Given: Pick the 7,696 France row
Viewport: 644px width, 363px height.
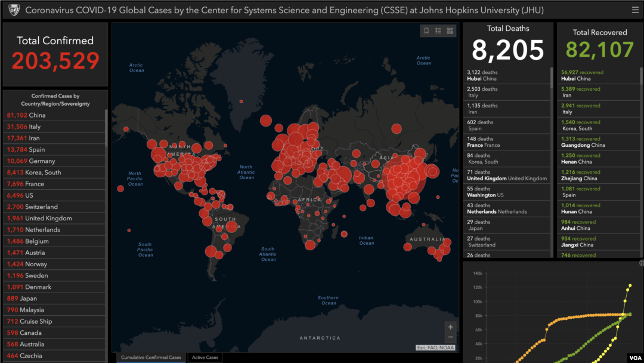Looking at the screenshot, I should [x=54, y=184].
